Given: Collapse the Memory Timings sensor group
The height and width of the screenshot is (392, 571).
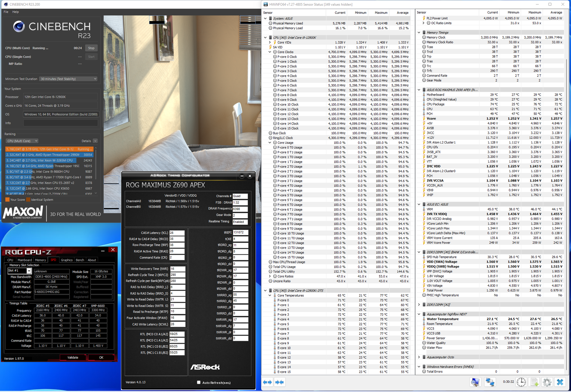Looking at the screenshot, I should 419,33.
